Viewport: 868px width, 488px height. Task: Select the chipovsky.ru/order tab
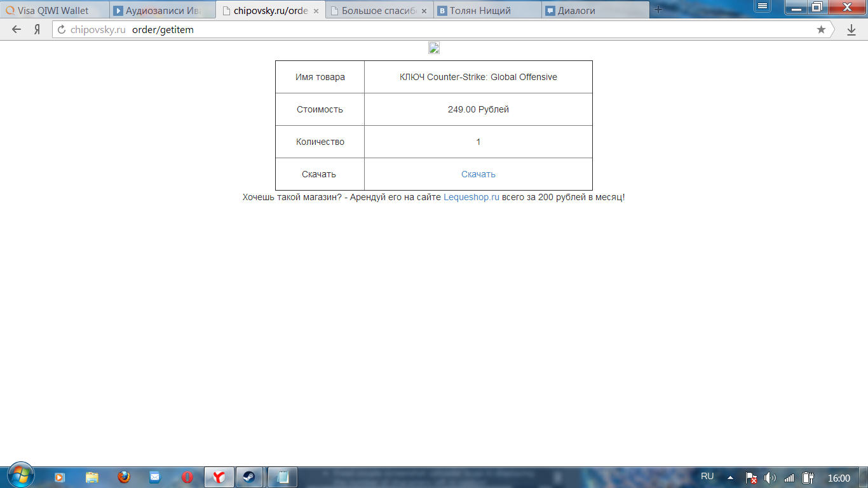pyautogui.click(x=270, y=10)
